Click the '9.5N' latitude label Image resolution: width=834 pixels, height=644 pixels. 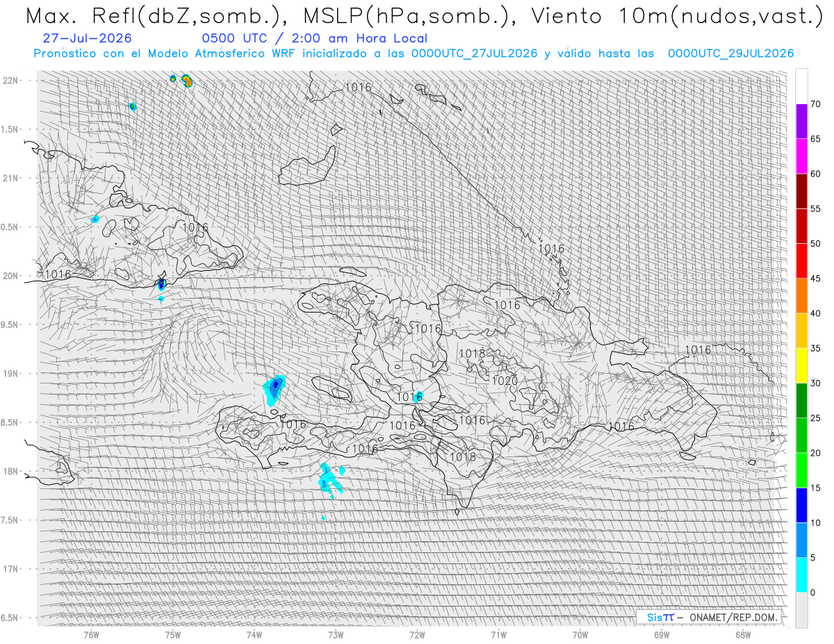pyautogui.click(x=10, y=324)
